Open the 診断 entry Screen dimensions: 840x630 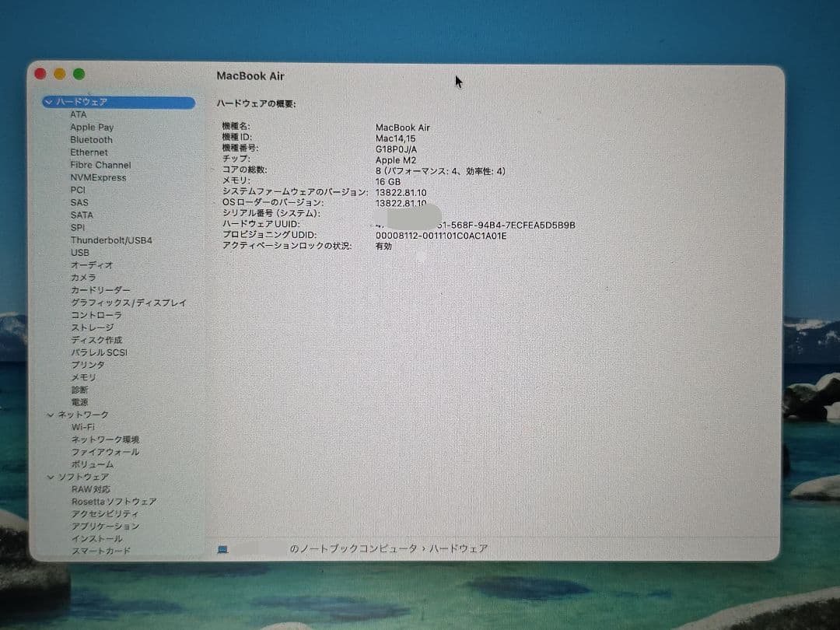tap(80, 390)
